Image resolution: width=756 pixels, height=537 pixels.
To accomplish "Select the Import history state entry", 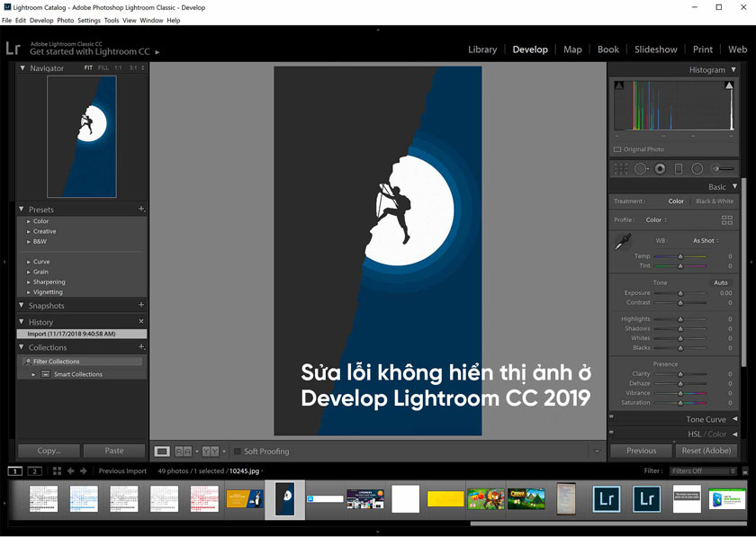I will point(82,334).
